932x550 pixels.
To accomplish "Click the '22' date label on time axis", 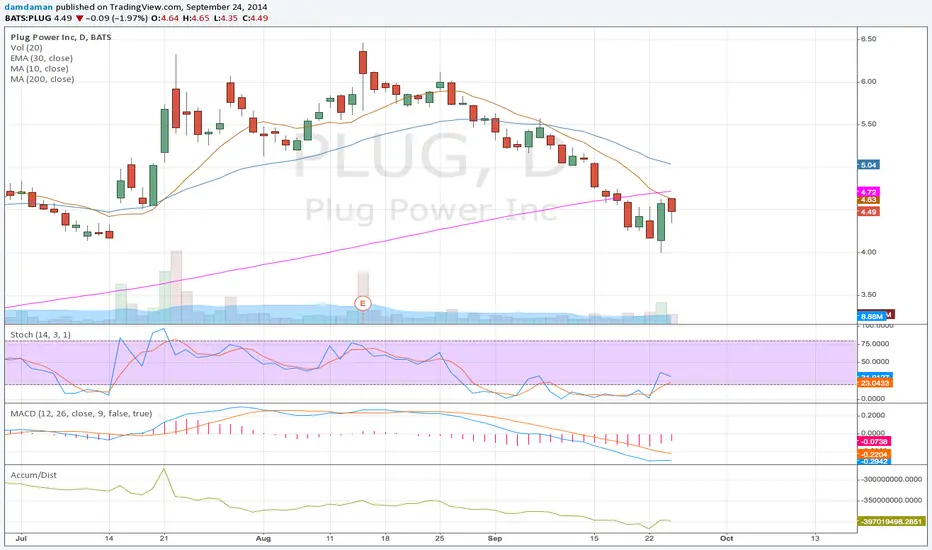I will click(x=649, y=538).
